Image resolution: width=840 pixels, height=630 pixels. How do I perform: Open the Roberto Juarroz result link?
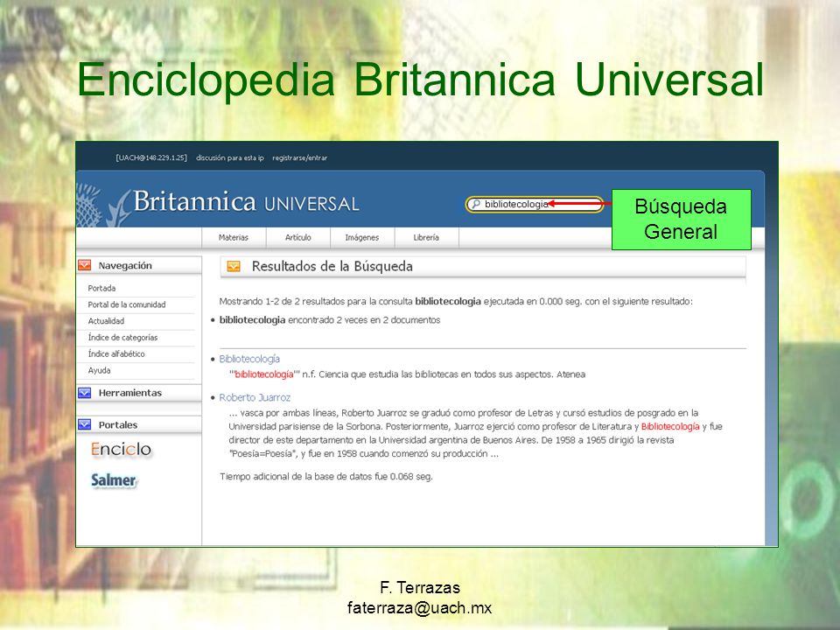(255, 397)
